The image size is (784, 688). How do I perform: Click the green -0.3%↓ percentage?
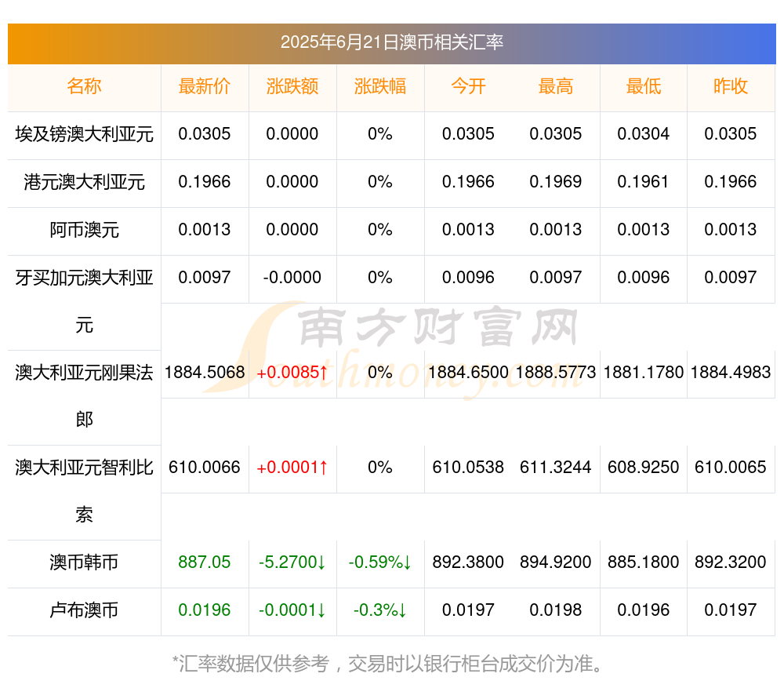tap(380, 610)
